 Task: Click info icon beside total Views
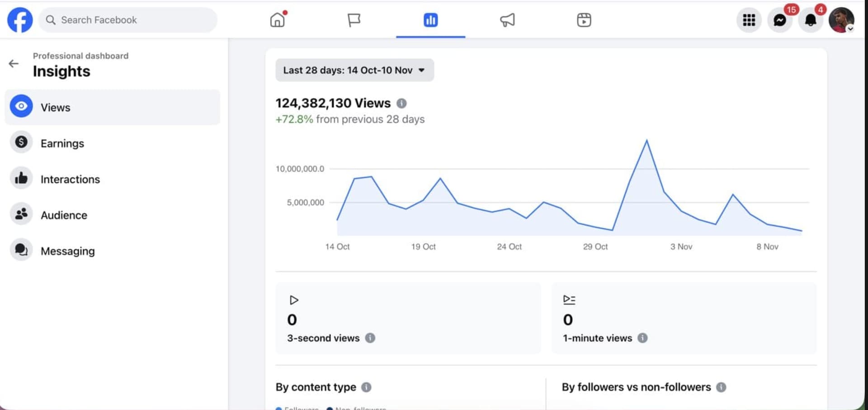[x=401, y=104]
